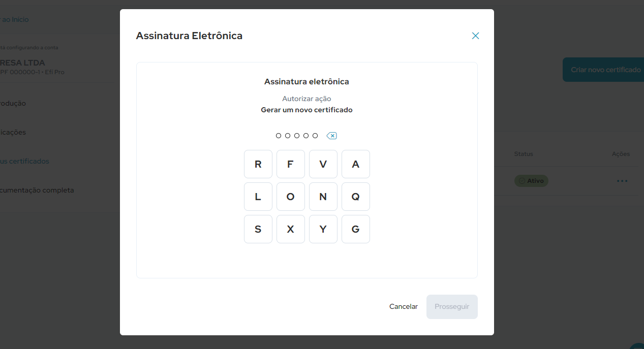Click the Prosseguir button
This screenshot has width=644, height=349.
point(451,306)
